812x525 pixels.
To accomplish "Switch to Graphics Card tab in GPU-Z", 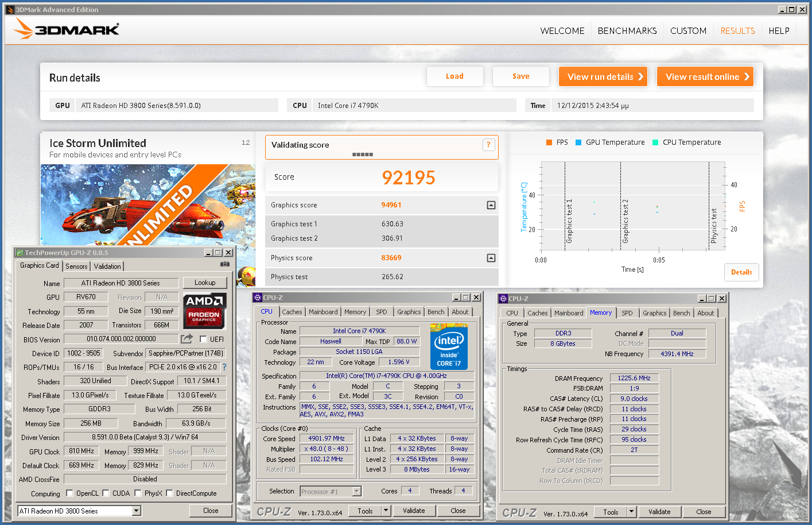I will click(39, 265).
